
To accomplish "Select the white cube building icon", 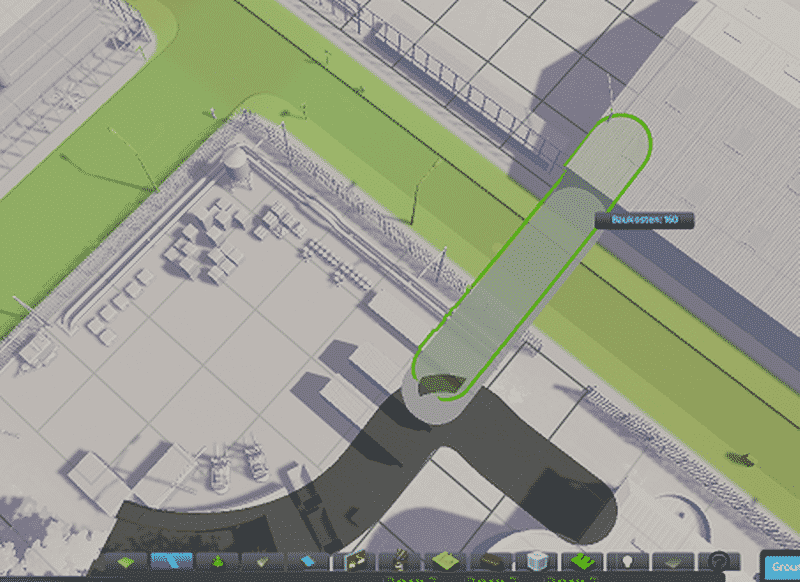I will 538,563.
